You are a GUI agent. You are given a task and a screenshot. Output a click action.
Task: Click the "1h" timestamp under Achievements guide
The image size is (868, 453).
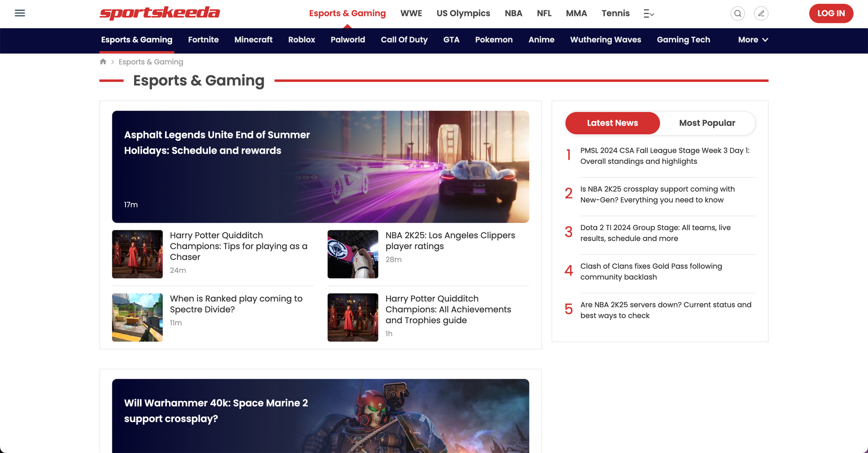coord(389,334)
